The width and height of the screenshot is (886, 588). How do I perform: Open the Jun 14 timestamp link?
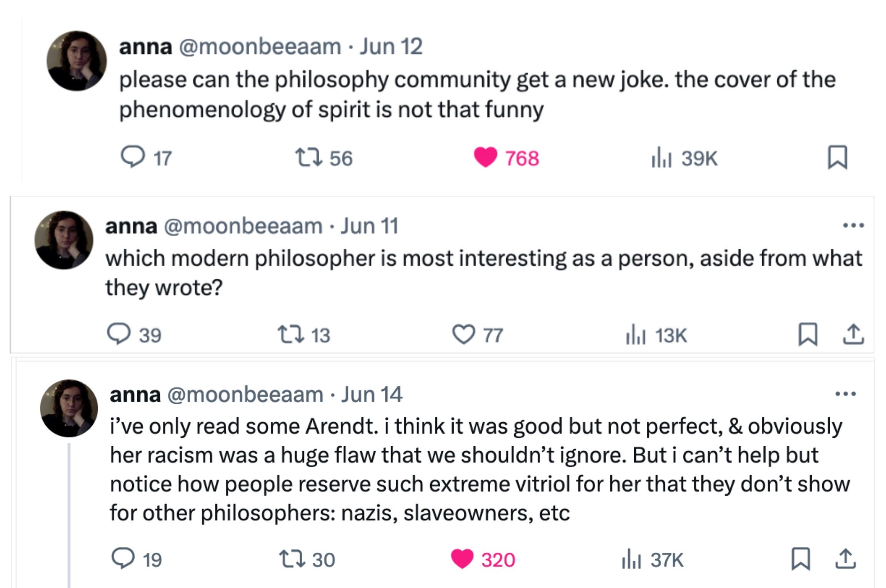point(372,394)
